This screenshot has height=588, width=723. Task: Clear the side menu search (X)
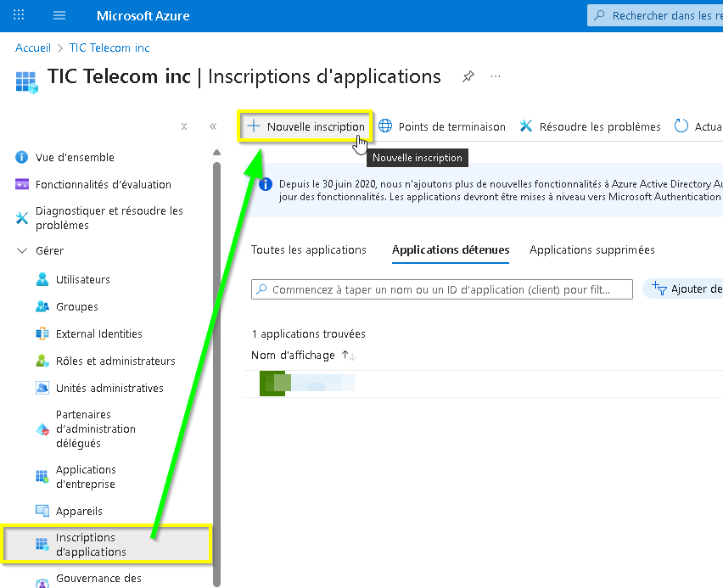point(184,126)
